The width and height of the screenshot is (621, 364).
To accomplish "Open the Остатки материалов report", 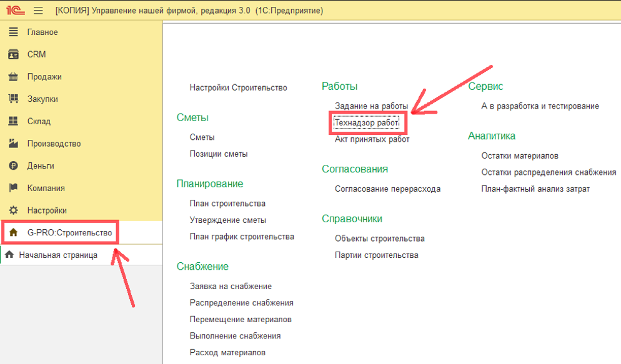I will point(519,155).
